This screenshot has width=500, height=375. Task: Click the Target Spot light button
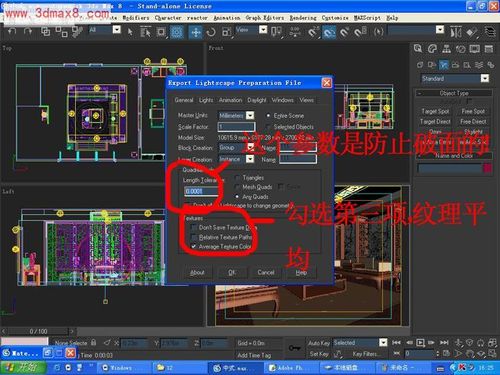(x=435, y=111)
